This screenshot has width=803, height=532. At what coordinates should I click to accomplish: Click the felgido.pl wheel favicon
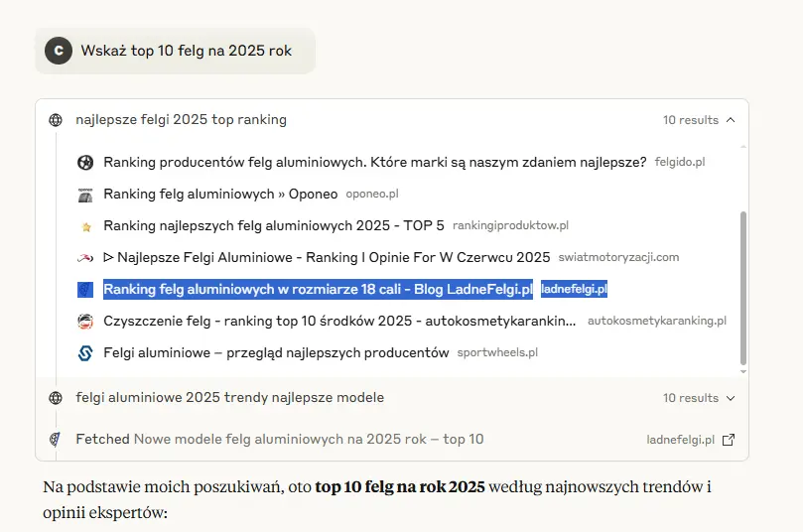tap(85, 162)
